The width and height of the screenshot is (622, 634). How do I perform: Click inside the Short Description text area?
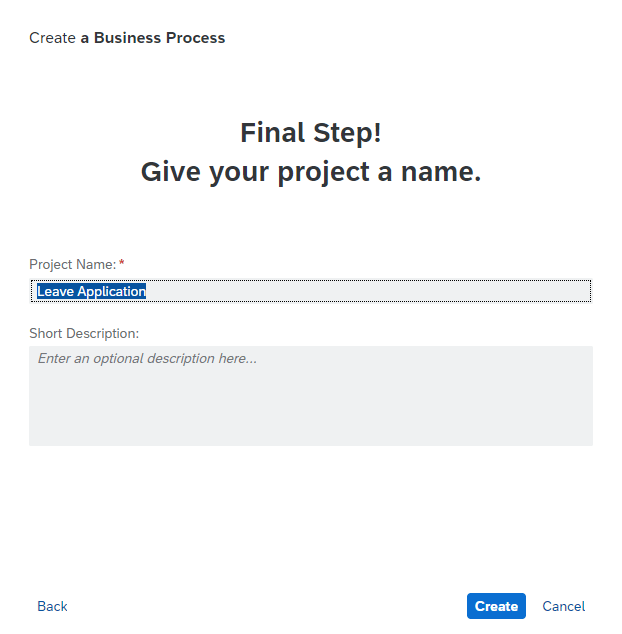click(x=310, y=395)
